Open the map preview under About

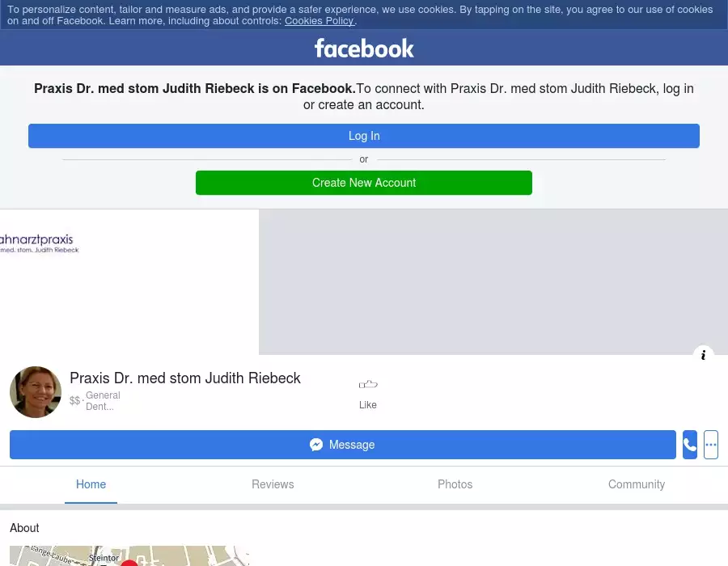129,556
